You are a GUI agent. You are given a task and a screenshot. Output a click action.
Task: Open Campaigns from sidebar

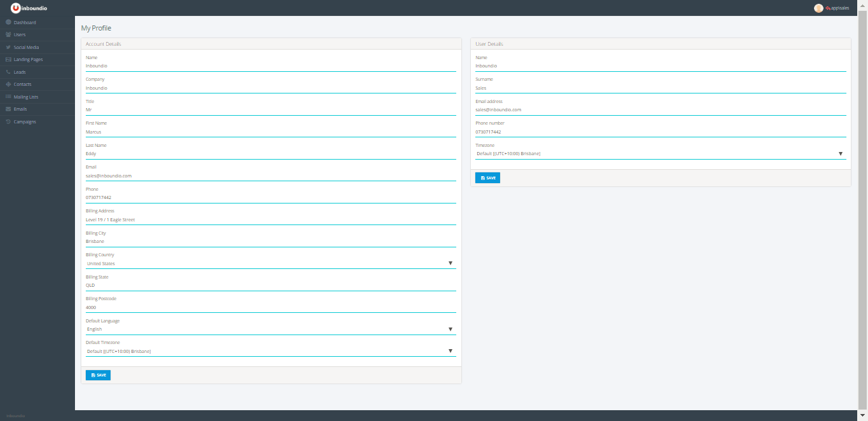[37, 121]
